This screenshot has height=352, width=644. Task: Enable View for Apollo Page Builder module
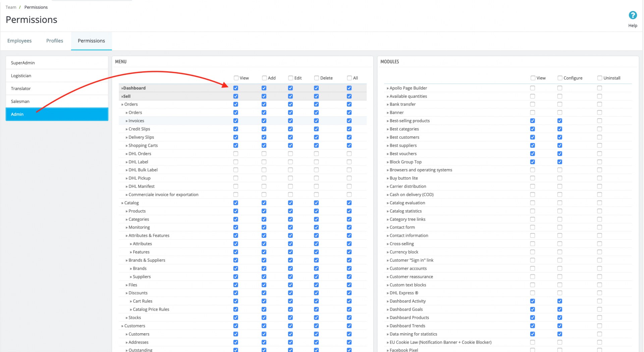533,88
